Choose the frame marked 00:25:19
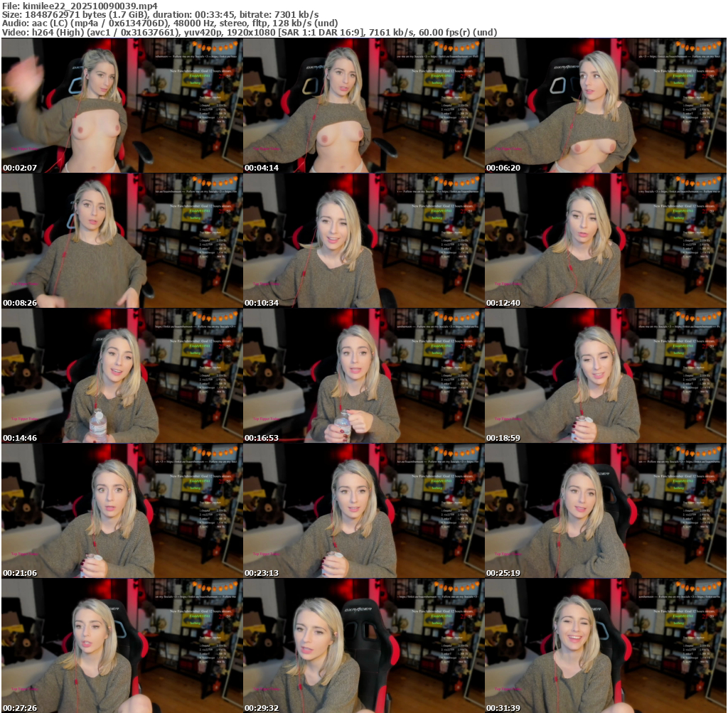Screen dimensions: 728x713 point(606,510)
